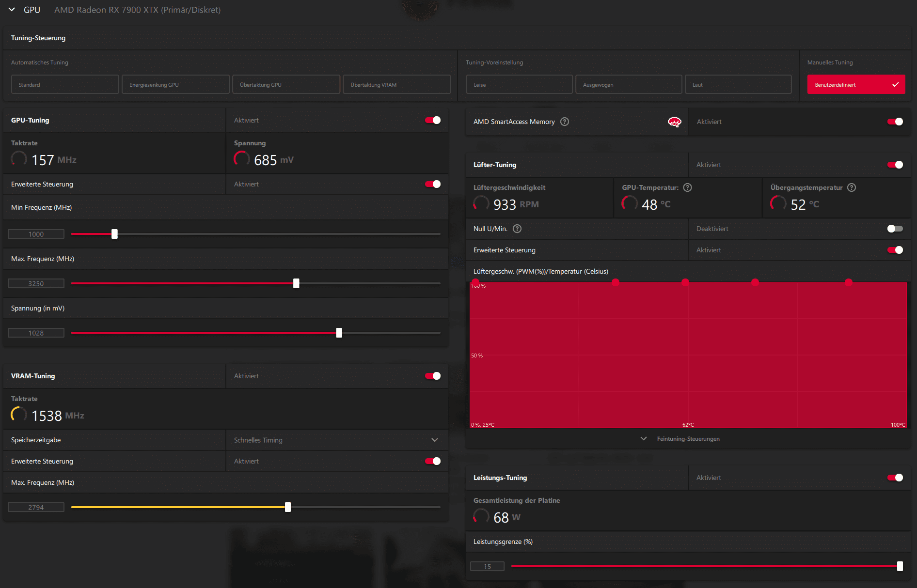Viewport: 917px width, 588px height.
Task: Click the 52 °C Übergangstemperatur readout
Action: point(805,204)
